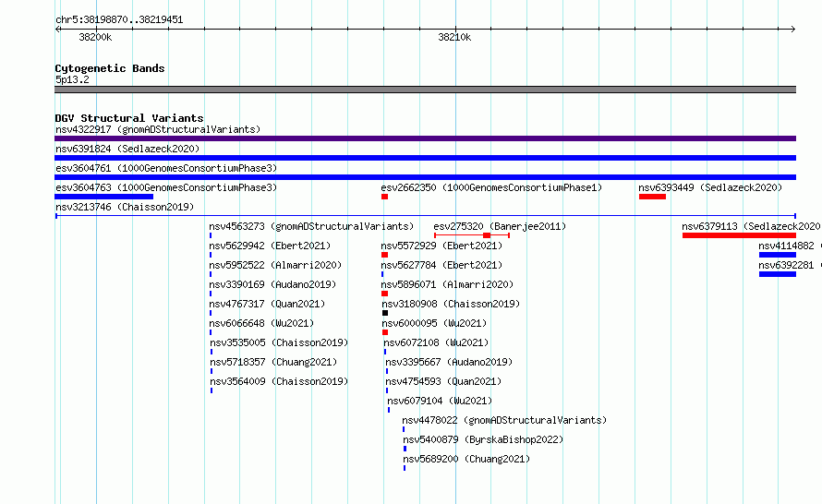The height and width of the screenshot is (504, 822).
Task: Open nsv4754593 (Quan2021) label
Action: tap(443, 381)
